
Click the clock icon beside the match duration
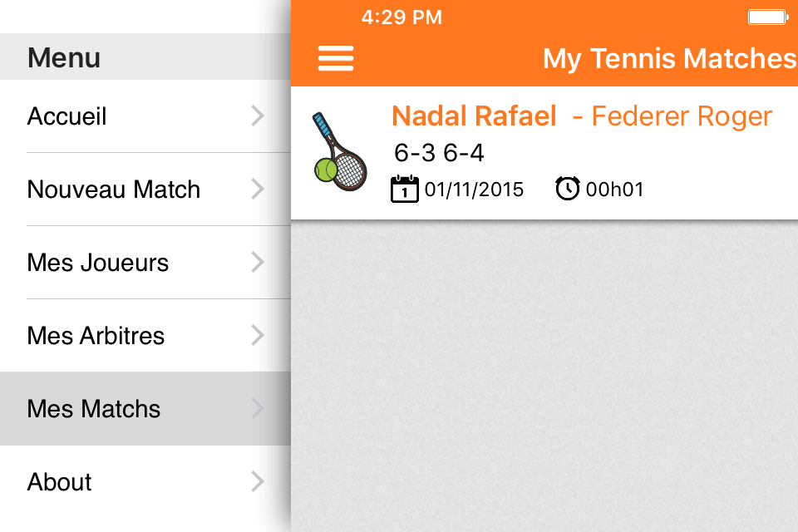[567, 189]
